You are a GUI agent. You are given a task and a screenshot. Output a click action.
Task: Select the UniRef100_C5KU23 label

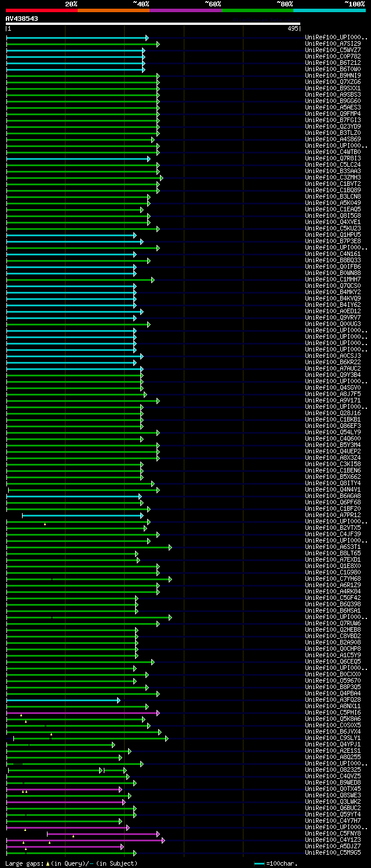pos(333,228)
